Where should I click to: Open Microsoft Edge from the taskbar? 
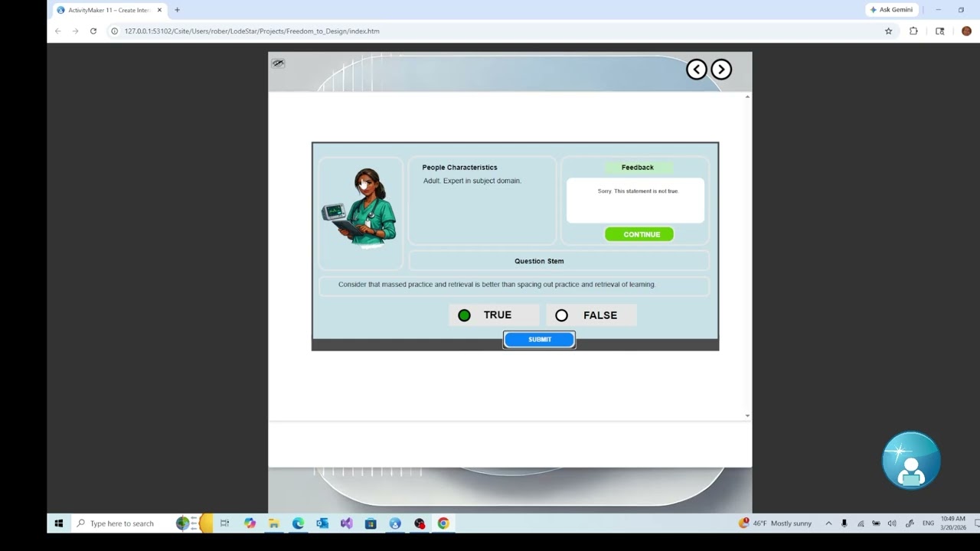click(298, 523)
